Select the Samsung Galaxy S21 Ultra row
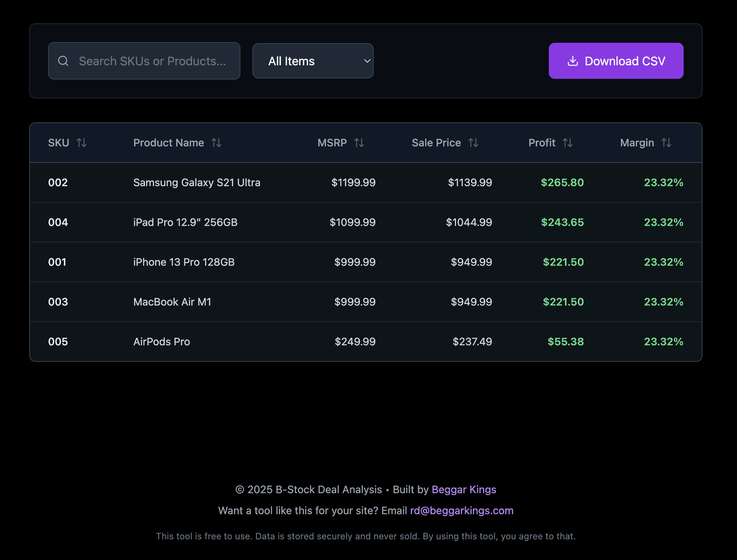This screenshot has height=560, width=737. [x=197, y=182]
